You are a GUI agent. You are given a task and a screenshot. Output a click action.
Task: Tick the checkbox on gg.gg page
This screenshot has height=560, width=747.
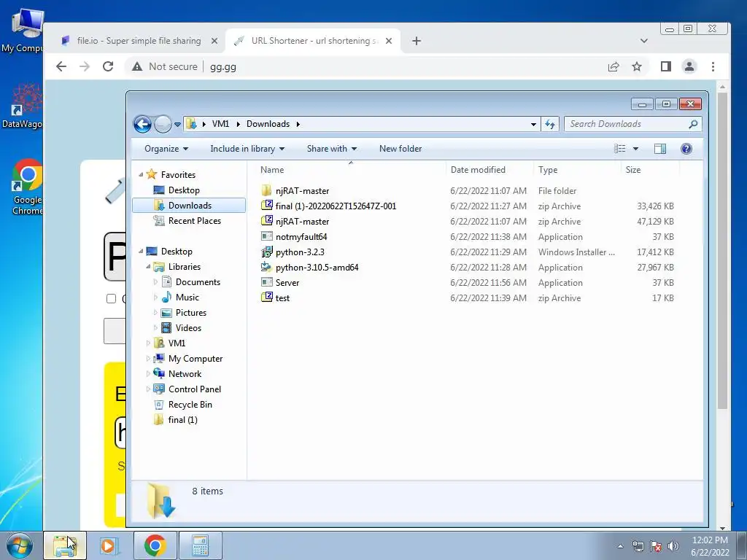(112, 298)
